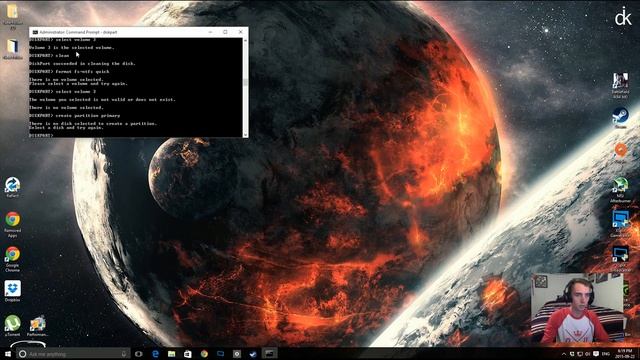Launch Chrome from the taskbar
The image size is (640, 360).
(x=204, y=354)
